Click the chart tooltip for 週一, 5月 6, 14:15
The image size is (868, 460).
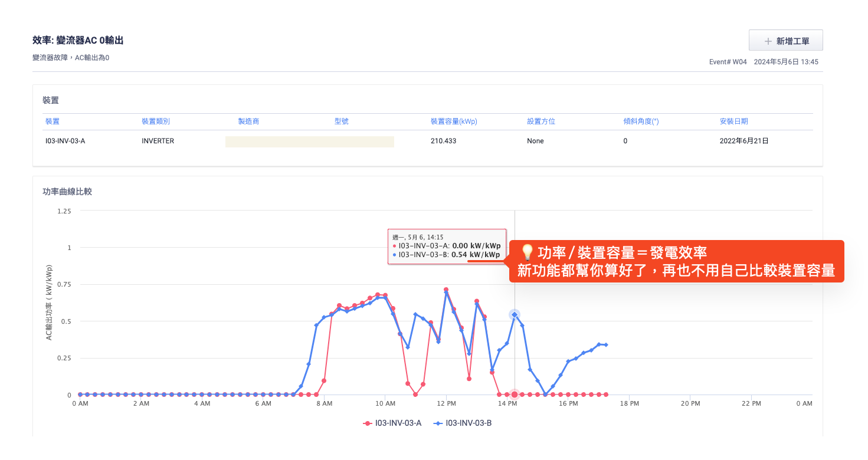(447, 247)
